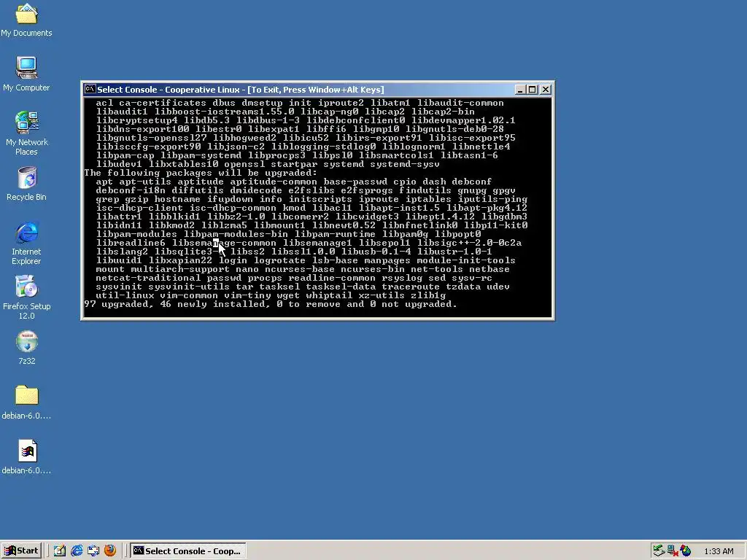747x560 pixels.
Task: Open the Start menu
Action: 21,551
